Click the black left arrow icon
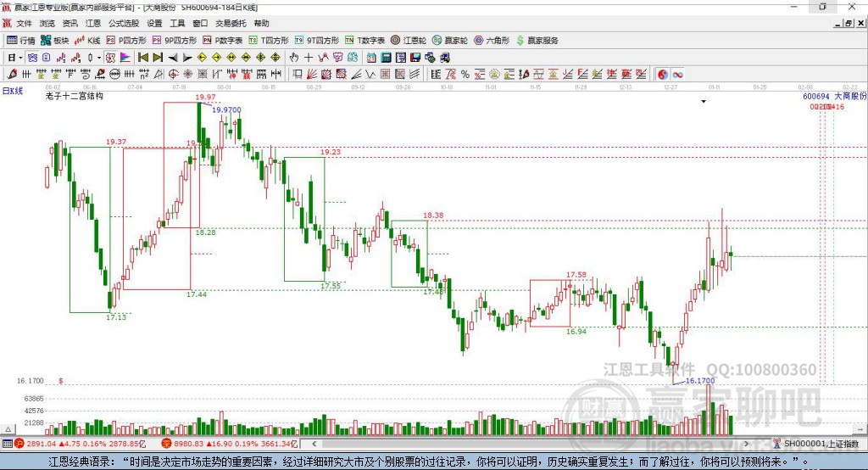 (x=173, y=58)
